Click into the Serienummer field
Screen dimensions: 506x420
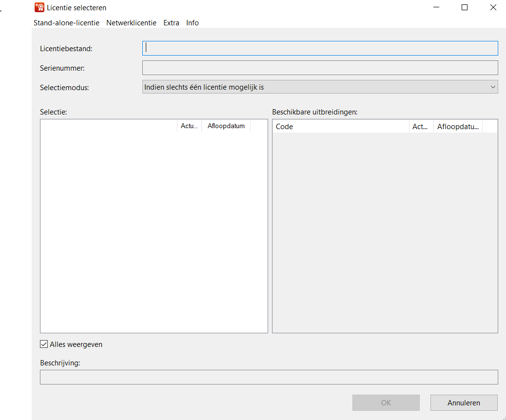coord(320,68)
